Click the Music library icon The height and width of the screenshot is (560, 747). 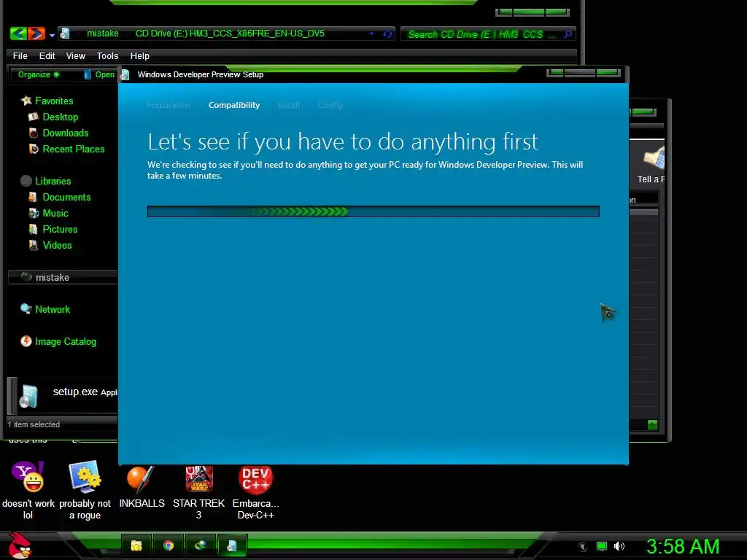point(34,213)
